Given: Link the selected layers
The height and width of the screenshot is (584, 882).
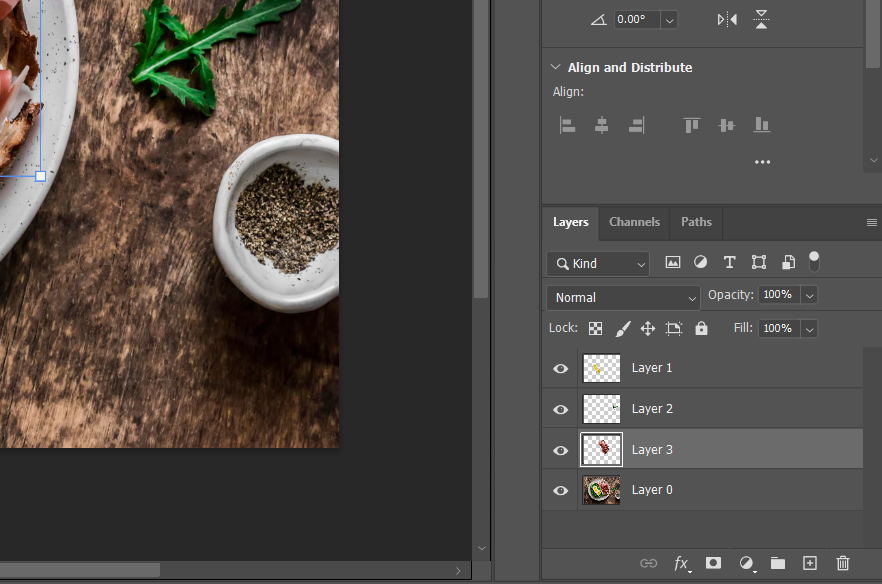Looking at the screenshot, I should [x=649, y=563].
